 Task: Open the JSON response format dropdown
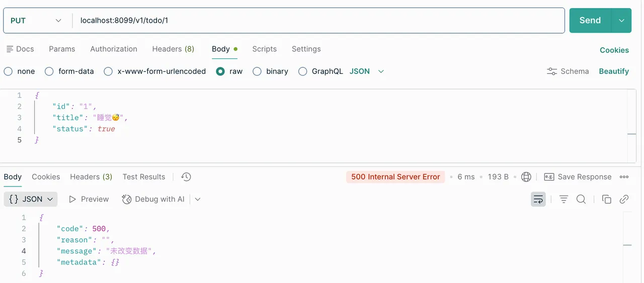[x=31, y=200]
